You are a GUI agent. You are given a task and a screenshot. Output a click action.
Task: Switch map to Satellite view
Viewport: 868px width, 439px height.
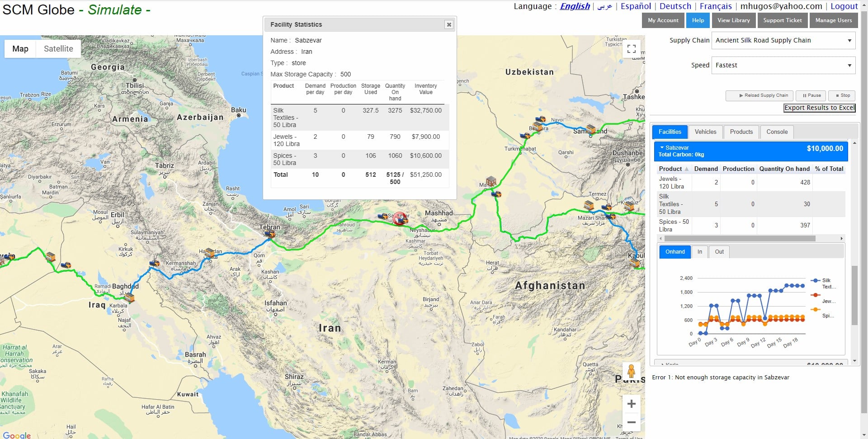[x=58, y=49]
